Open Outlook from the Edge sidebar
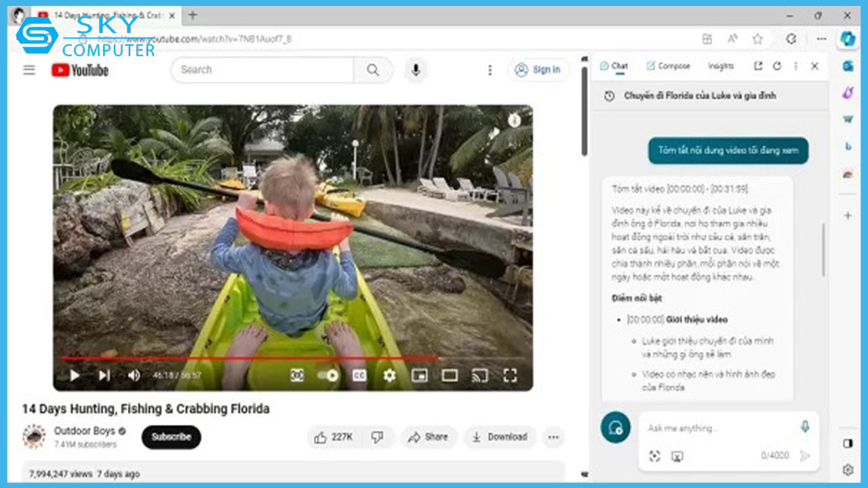 tap(848, 66)
